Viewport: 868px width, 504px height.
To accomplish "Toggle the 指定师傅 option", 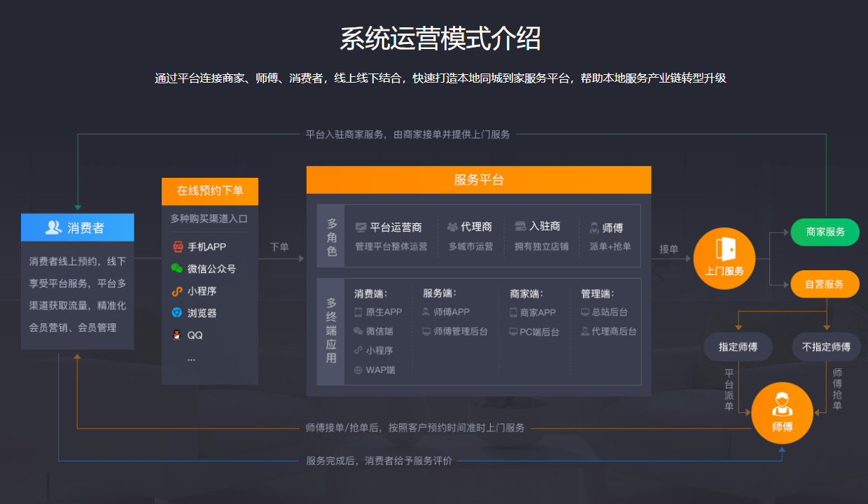I will [738, 346].
